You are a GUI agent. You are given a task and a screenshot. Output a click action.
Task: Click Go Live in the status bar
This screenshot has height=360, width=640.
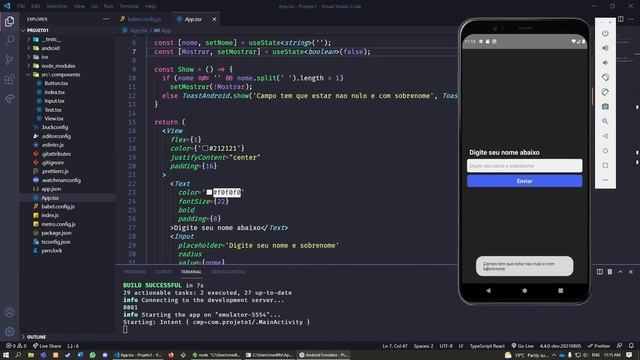(x=522, y=346)
